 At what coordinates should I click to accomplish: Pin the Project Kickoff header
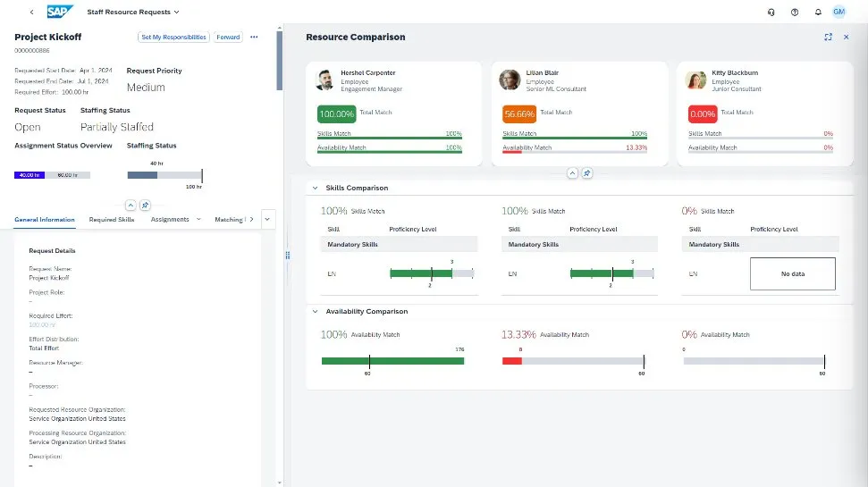pyautogui.click(x=145, y=205)
